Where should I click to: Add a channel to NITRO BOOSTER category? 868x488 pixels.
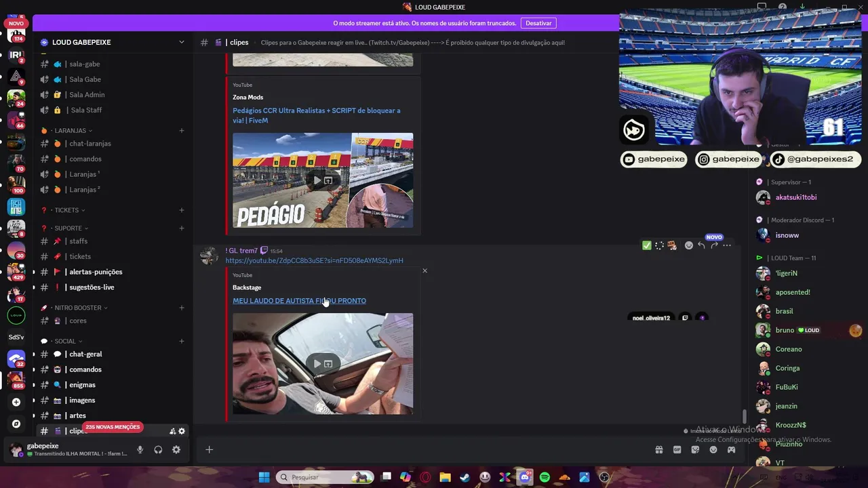pos(182,308)
